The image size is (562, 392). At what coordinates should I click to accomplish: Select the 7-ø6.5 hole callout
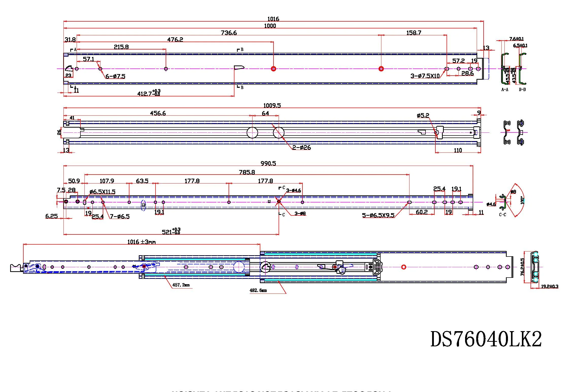(120, 216)
